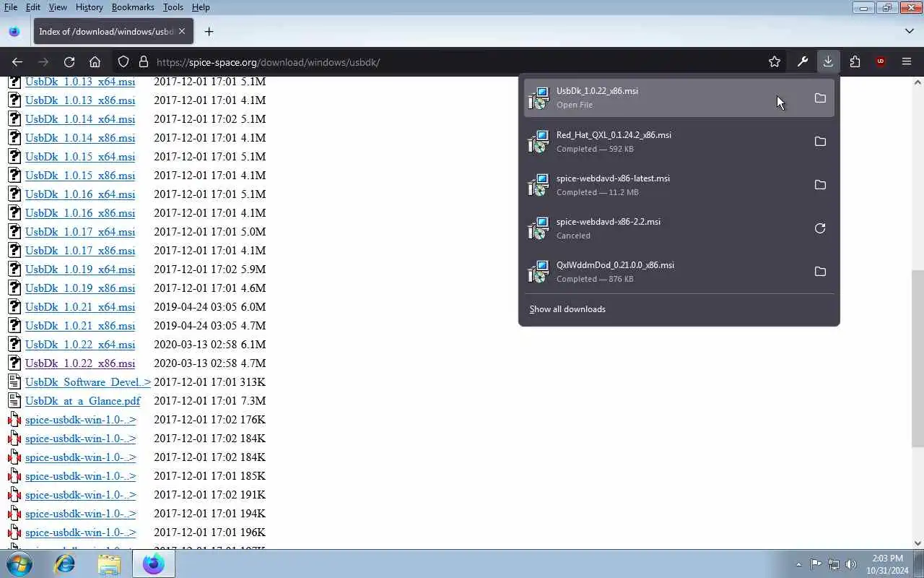Show hidden tray icons arrow
Image resolution: width=924 pixels, height=578 pixels.
point(798,564)
